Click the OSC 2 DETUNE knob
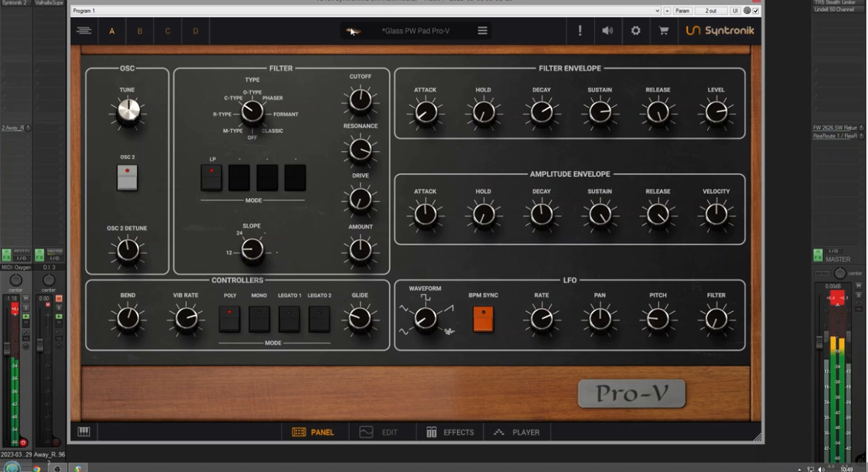Viewport: 868px width, 472px height. point(128,249)
